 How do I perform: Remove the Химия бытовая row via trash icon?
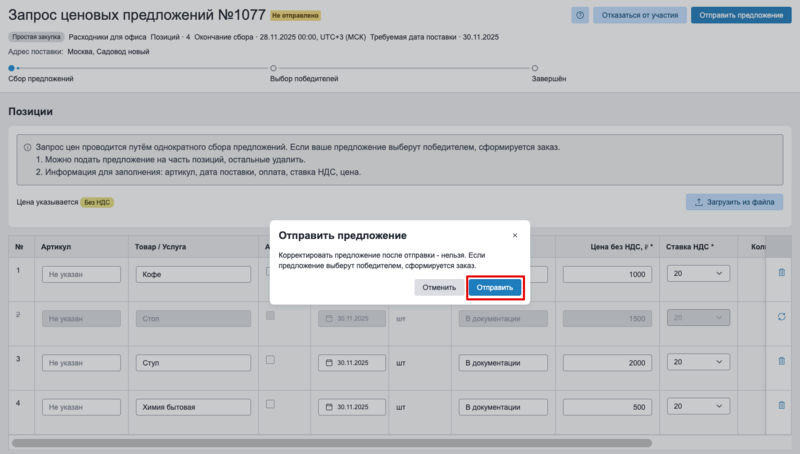coord(781,406)
